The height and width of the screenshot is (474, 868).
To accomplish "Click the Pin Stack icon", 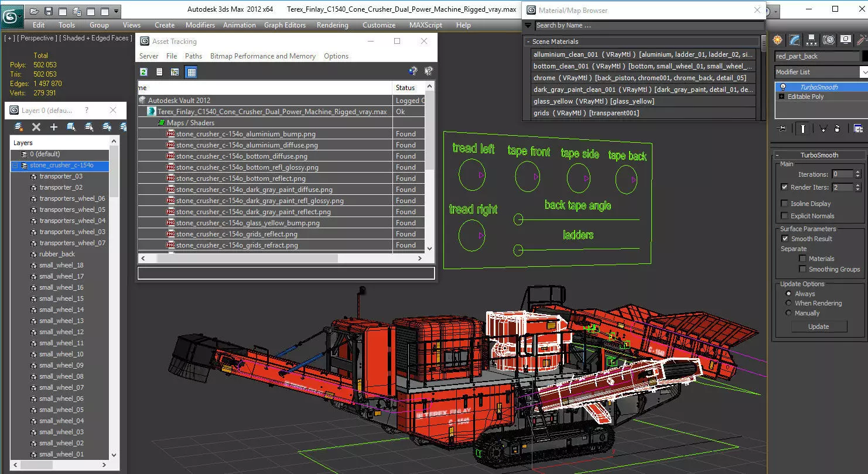I will [x=781, y=129].
